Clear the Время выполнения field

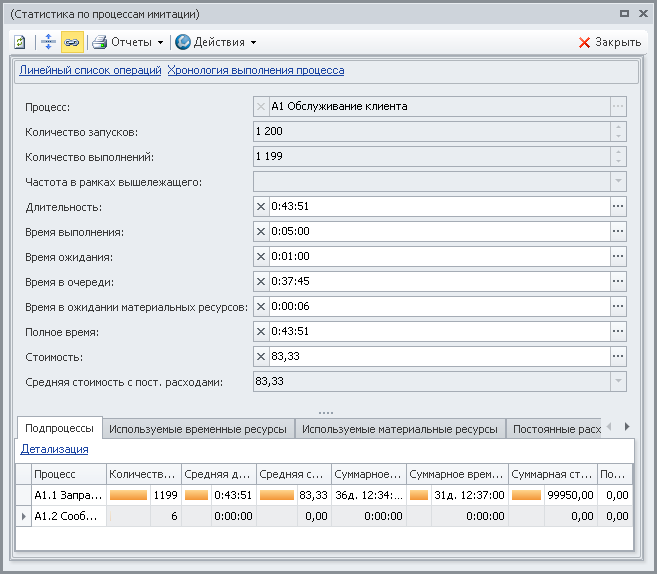click(261, 231)
